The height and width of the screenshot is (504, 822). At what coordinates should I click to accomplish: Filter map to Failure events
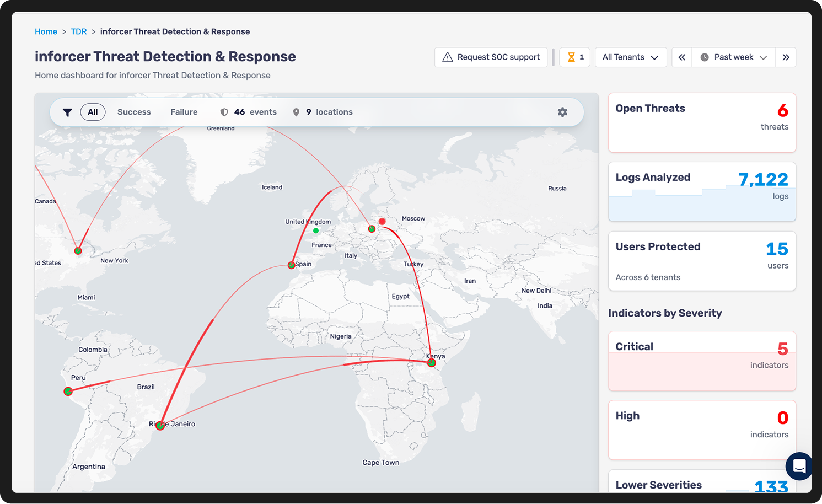click(184, 112)
